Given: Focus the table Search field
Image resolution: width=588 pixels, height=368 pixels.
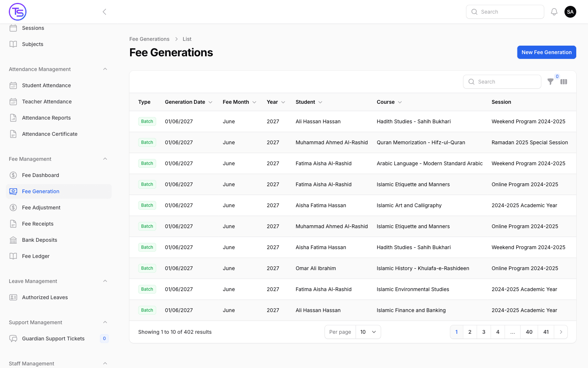Looking at the screenshot, I should pyautogui.click(x=502, y=82).
